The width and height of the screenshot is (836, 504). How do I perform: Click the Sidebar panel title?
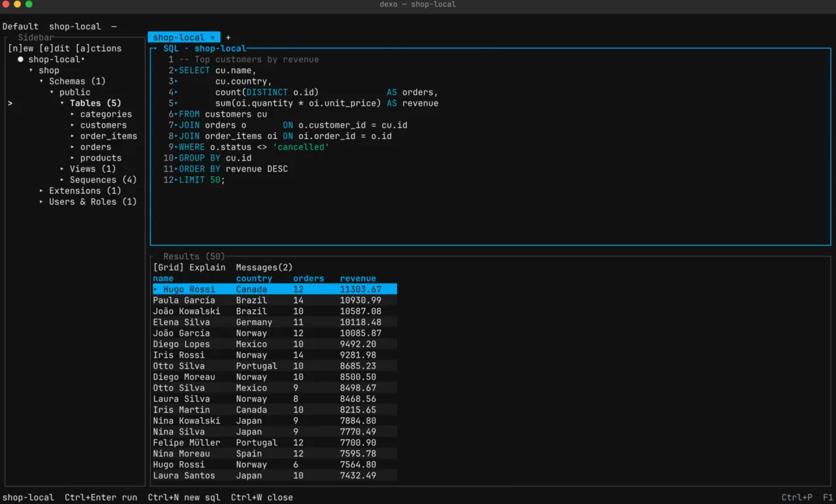pyautogui.click(x=36, y=38)
